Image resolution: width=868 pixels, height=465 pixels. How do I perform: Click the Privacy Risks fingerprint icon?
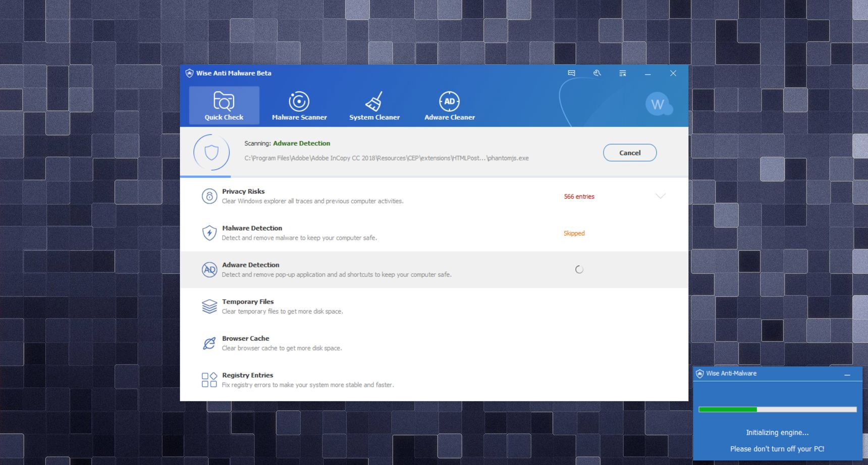coord(209,196)
